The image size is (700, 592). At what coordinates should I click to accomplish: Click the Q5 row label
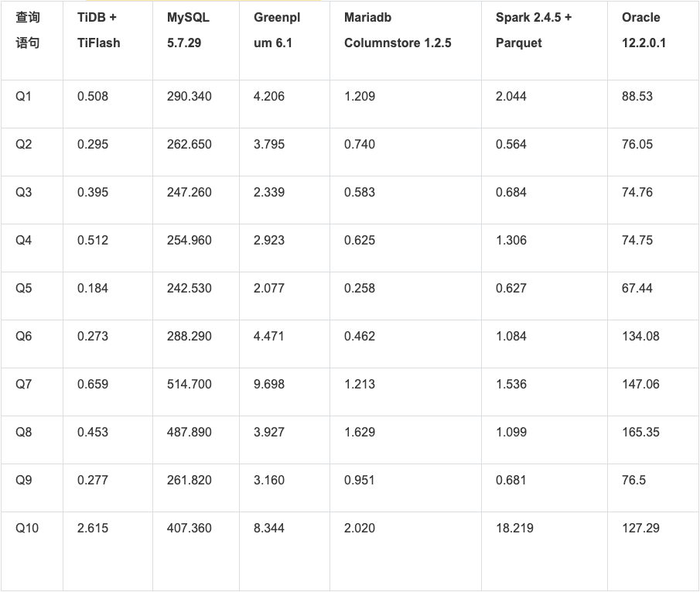[24, 289]
